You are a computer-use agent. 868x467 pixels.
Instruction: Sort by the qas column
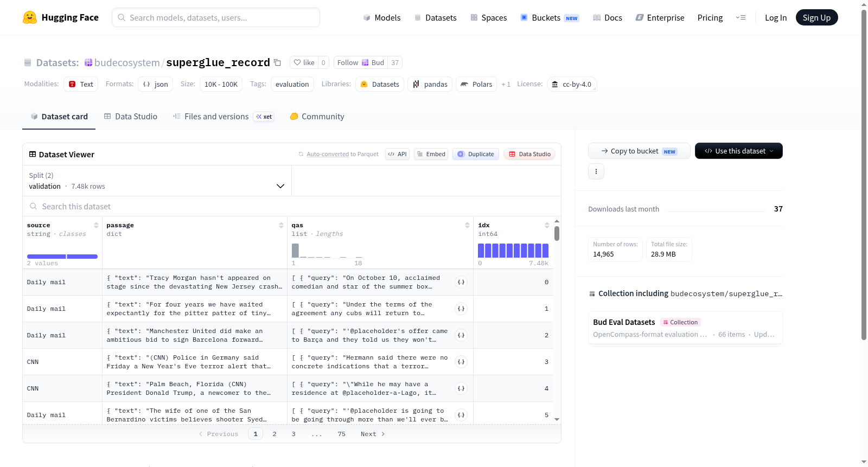coord(467,225)
